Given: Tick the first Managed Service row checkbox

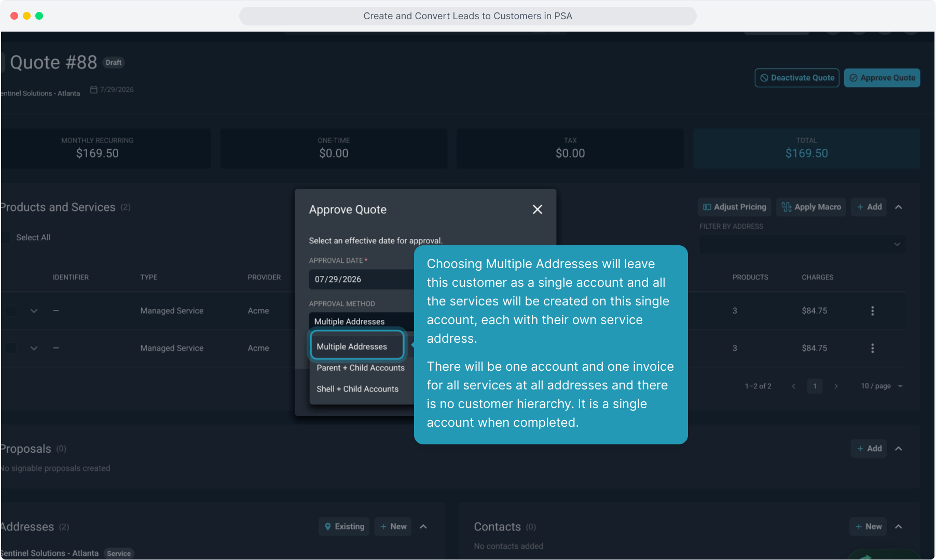Looking at the screenshot, I should pyautogui.click(x=10, y=311).
